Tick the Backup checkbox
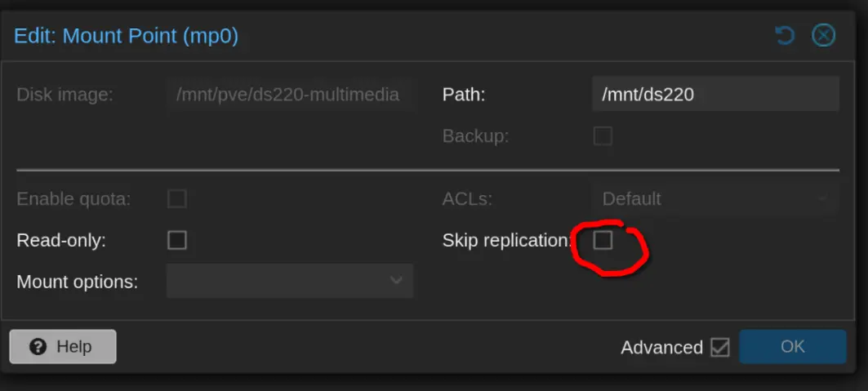Image resolution: width=868 pixels, height=391 pixels. tap(603, 136)
